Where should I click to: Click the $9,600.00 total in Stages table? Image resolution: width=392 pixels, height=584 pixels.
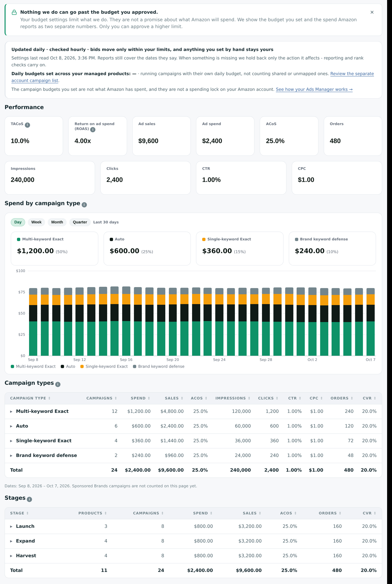[x=249, y=571]
